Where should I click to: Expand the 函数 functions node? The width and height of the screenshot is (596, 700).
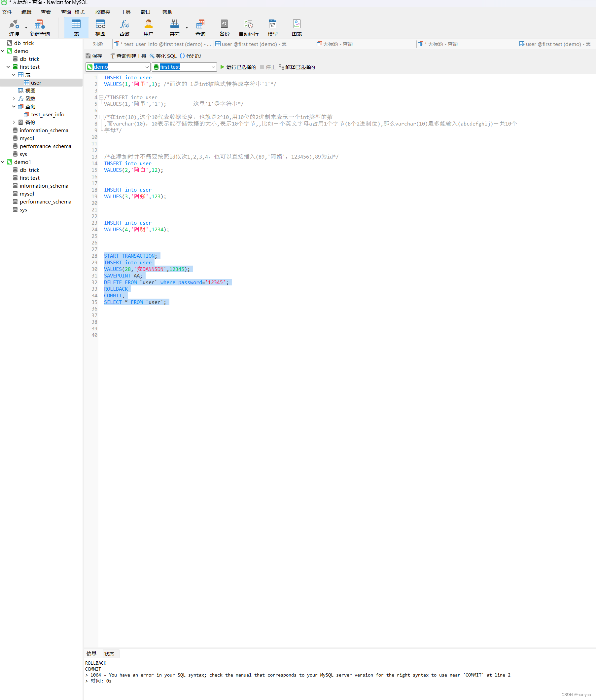(14, 99)
